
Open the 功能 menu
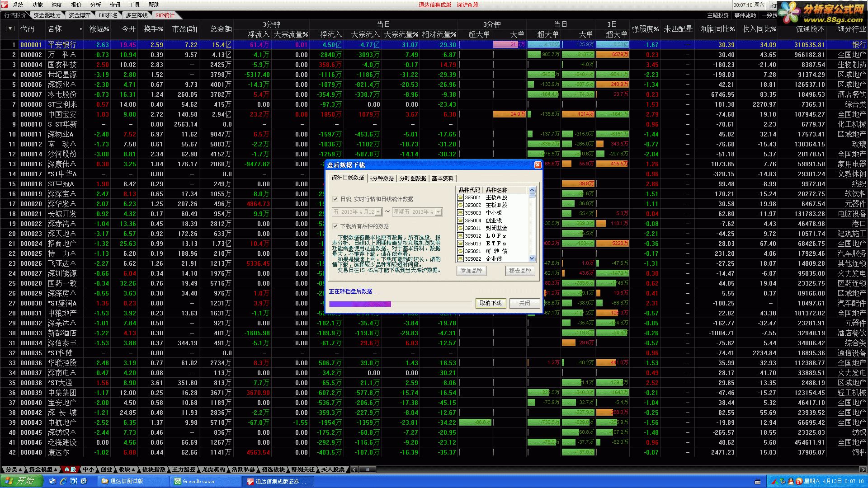[x=38, y=5]
